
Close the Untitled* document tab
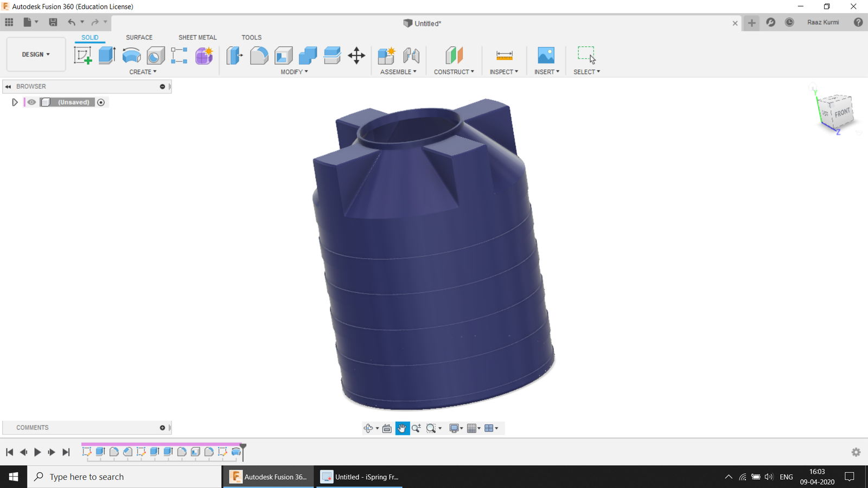[735, 23]
